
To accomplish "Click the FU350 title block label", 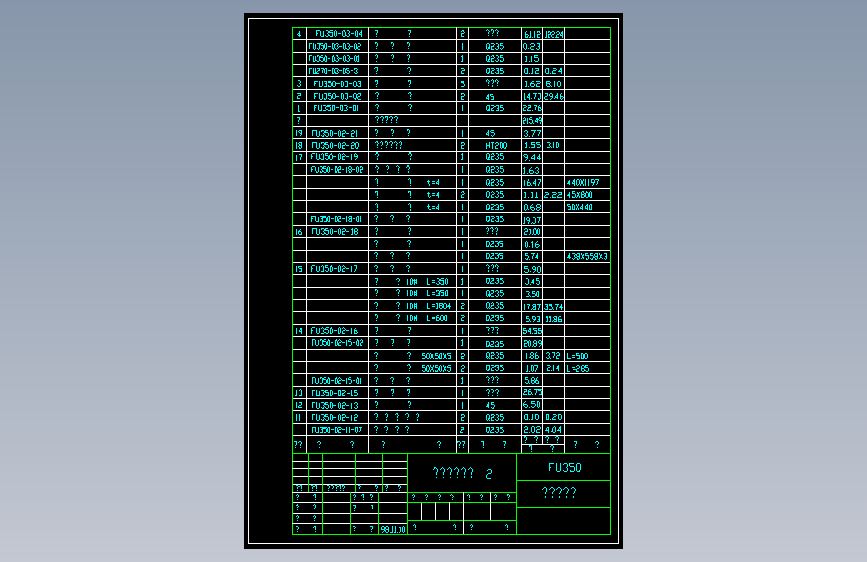I will (565, 468).
